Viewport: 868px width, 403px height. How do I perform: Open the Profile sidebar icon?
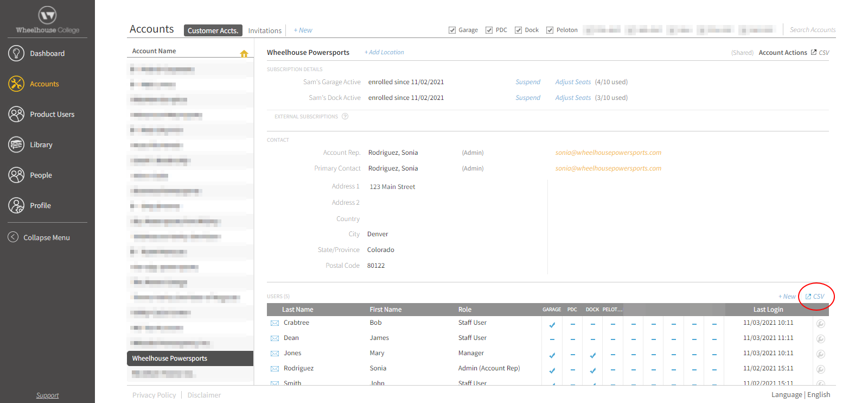pyautogui.click(x=16, y=205)
